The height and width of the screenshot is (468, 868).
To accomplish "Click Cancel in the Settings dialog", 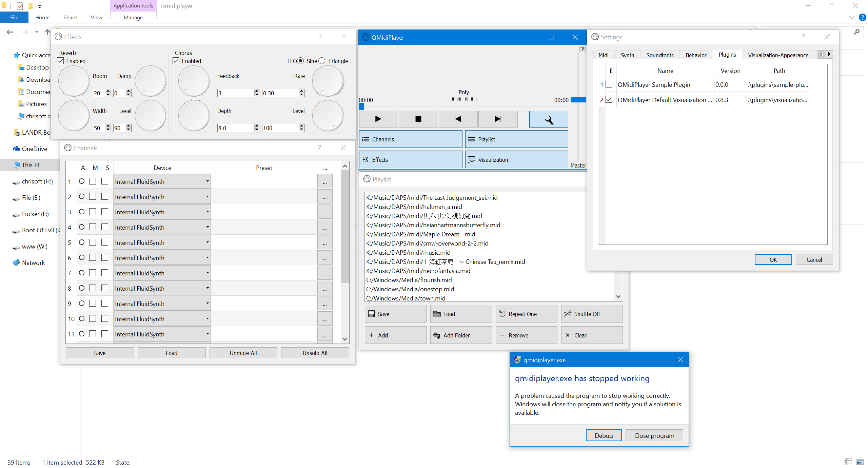I will (814, 260).
